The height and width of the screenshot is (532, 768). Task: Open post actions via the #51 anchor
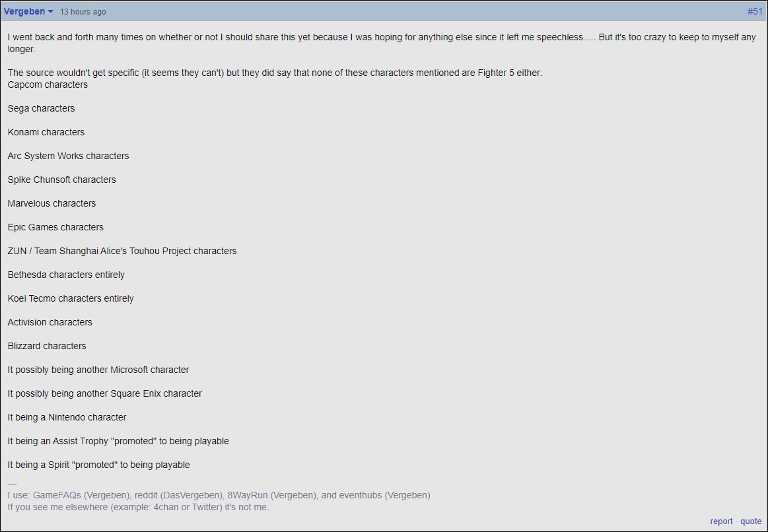point(754,11)
